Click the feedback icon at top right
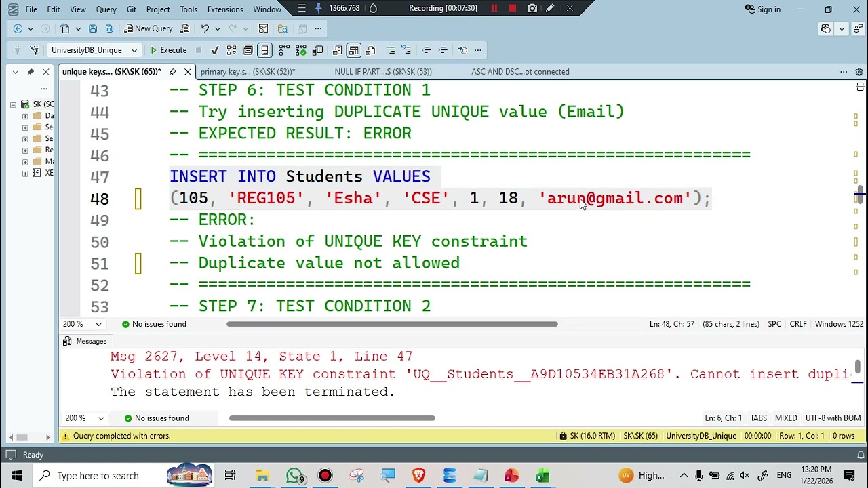The width and height of the screenshot is (868, 488). click(x=859, y=28)
